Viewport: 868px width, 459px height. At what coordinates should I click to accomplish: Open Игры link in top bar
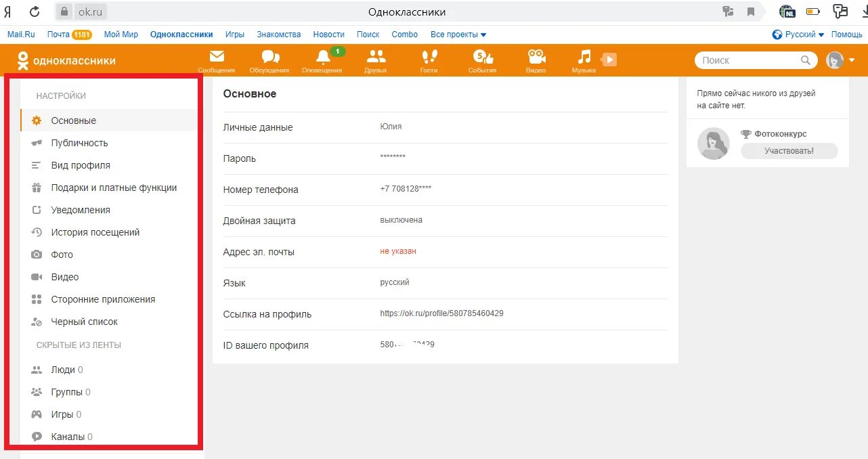pyautogui.click(x=235, y=35)
